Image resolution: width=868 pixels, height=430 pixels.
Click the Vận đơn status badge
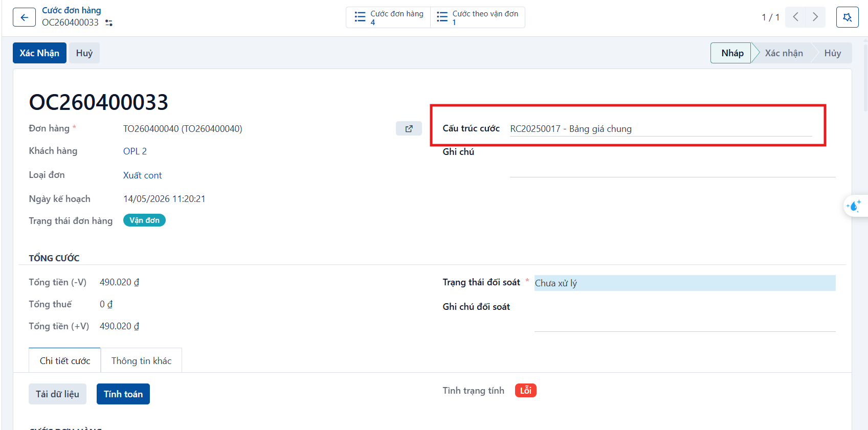click(144, 220)
